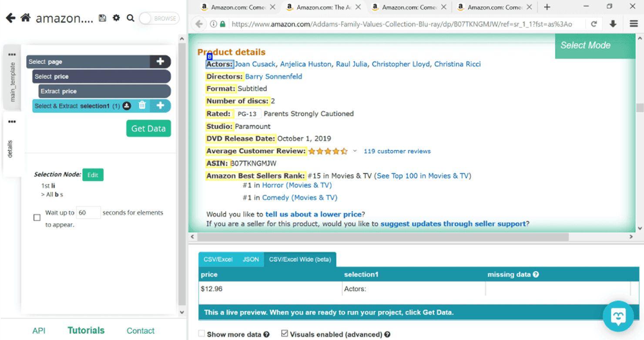Image resolution: width=644 pixels, height=340 pixels.
Task: Click the wait seconds input field
Action: 88,212
